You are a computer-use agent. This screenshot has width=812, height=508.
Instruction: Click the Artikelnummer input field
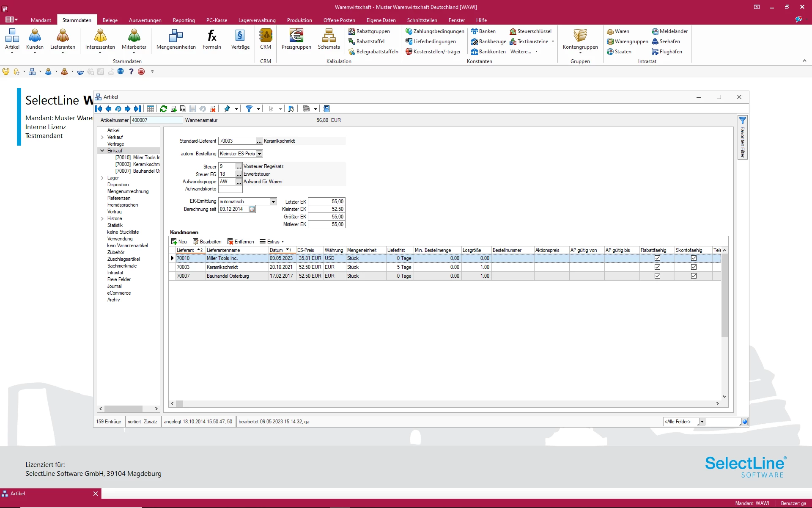(x=156, y=120)
